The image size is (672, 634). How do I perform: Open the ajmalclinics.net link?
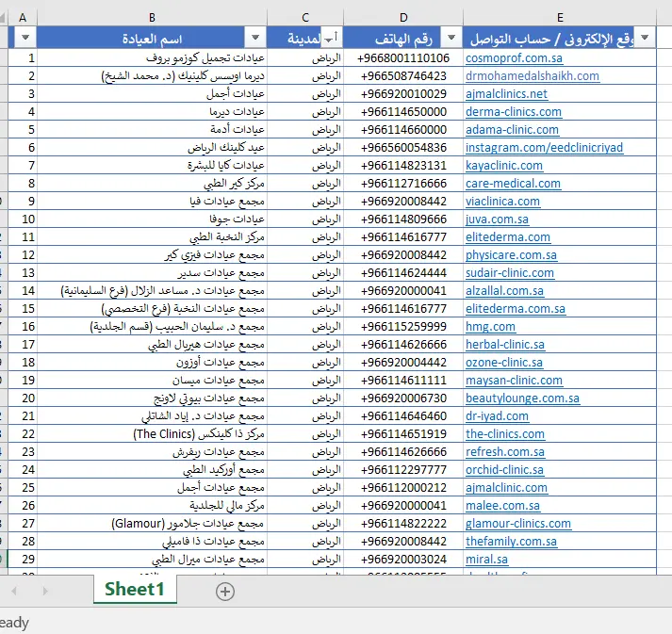pyautogui.click(x=506, y=94)
